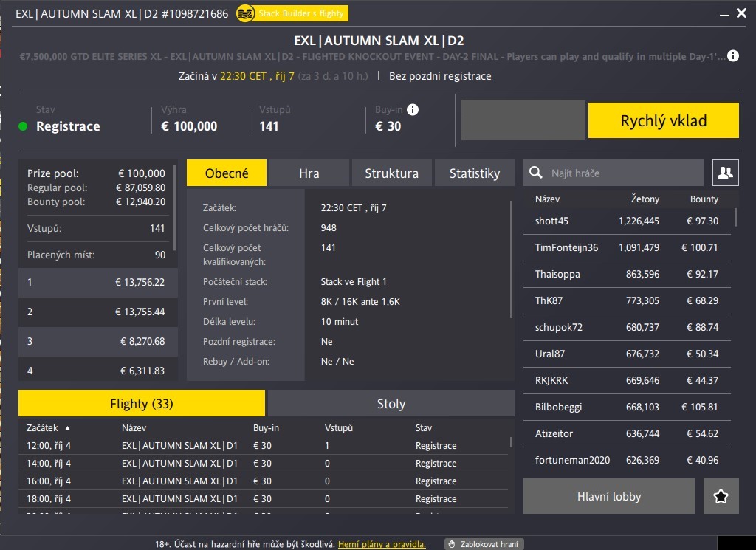
Task: Open Hlavní lobby
Action: click(608, 496)
